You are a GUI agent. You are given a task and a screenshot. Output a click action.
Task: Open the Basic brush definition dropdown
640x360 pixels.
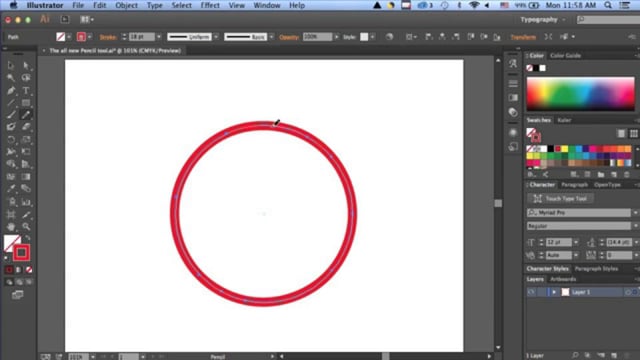click(x=271, y=37)
